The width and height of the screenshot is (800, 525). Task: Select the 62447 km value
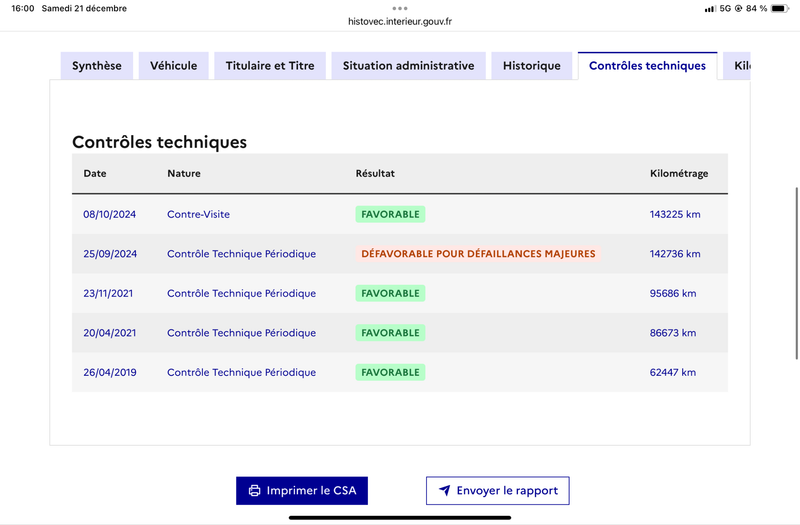pos(673,372)
